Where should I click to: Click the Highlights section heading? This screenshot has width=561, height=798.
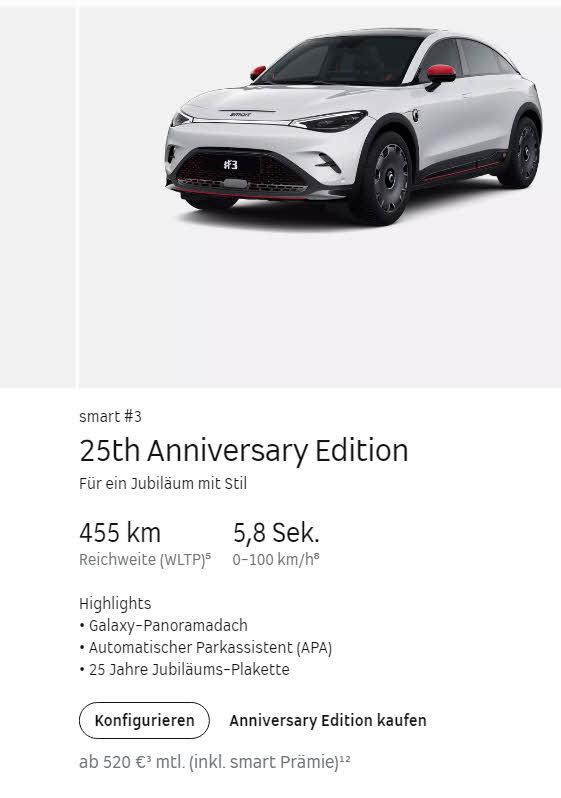(115, 604)
